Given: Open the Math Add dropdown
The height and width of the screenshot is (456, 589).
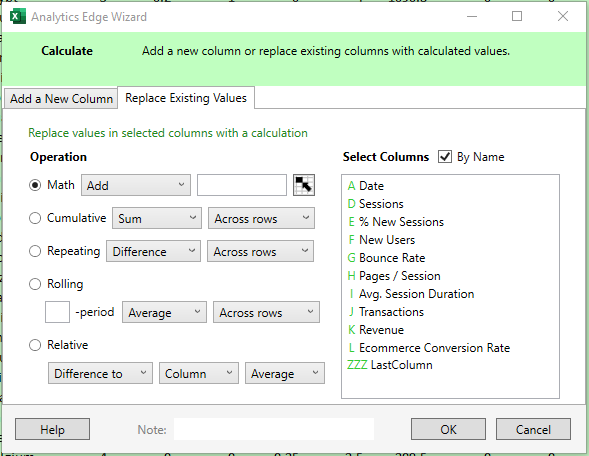Looking at the screenshot, I should click(x=136, y=185).
